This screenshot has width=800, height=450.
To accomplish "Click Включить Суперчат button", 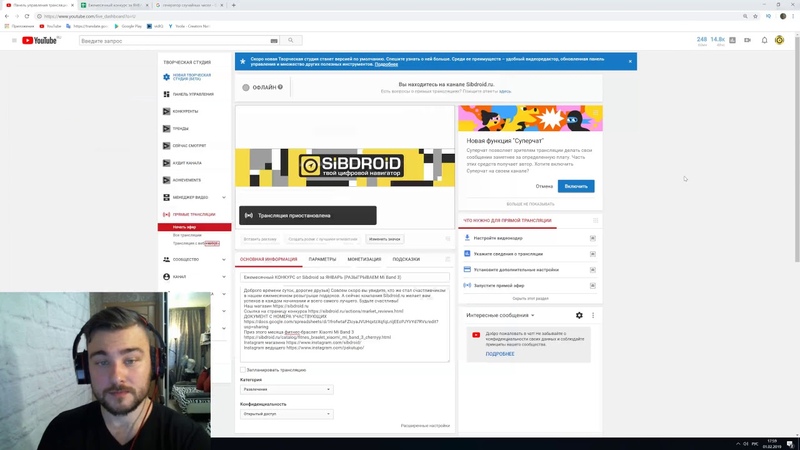I will click(576, 186).
